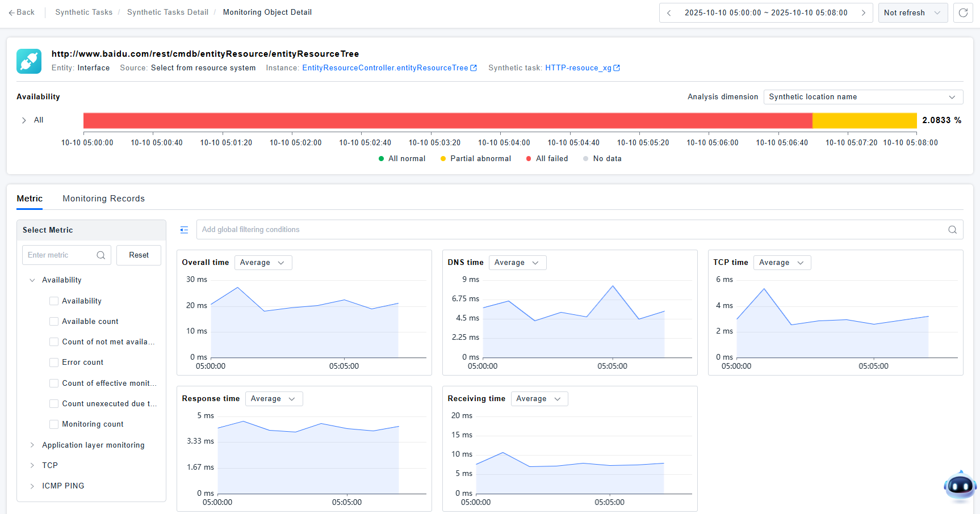Check the Available count checkbox
Viewport: 980px width, 514px height.
(x=54, y=322)
